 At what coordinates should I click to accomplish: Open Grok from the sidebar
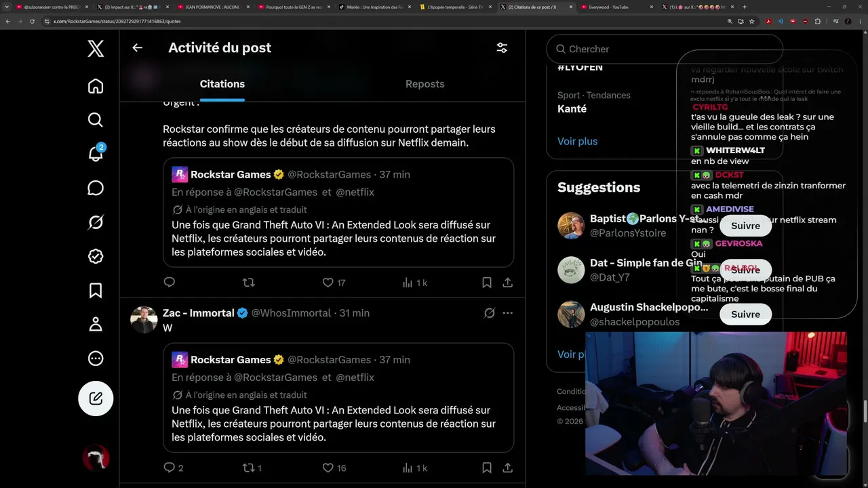pyautogui.click(x=96, y=222)
